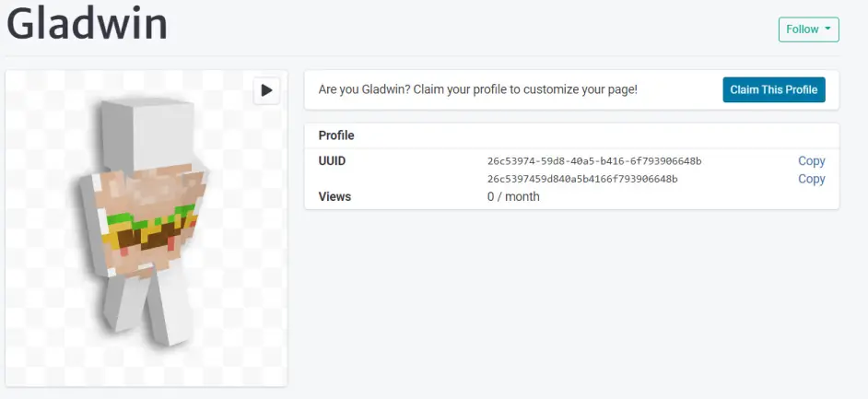Click the Gladwin username heading
The image size is (868, 399).
pyautogui.click(x=88, y=24)
